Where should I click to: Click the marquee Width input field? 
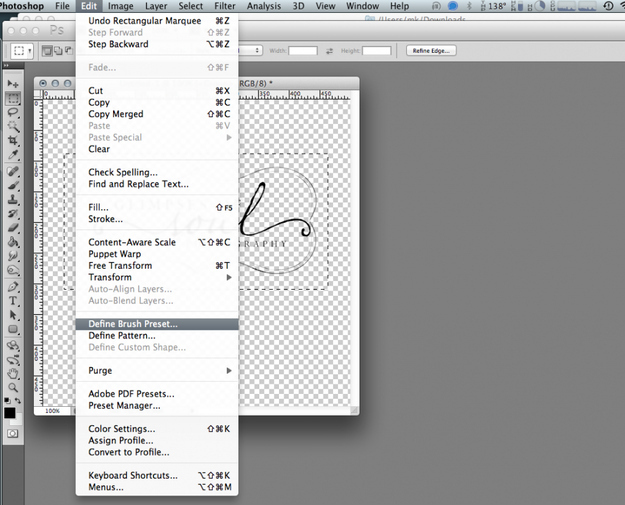303,51
